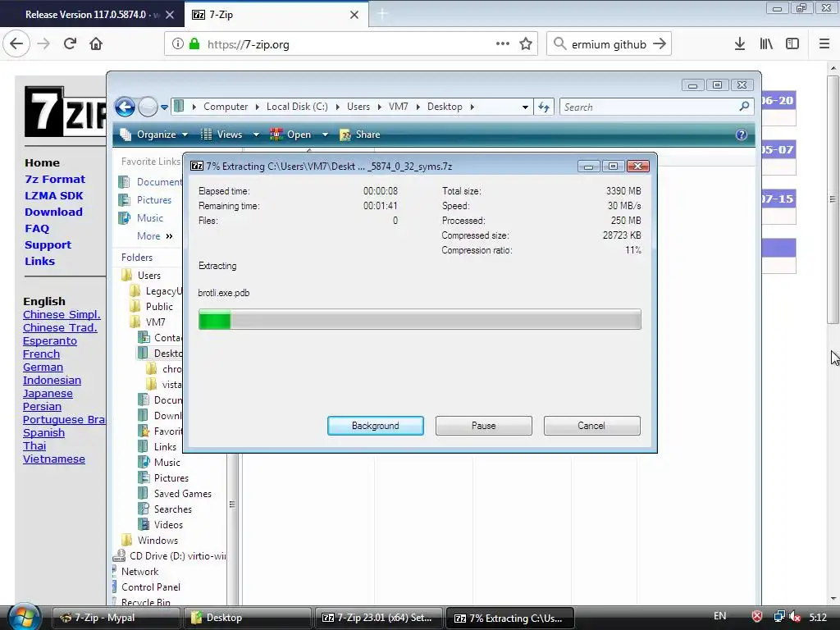Switch to Desktop taskbar item
840x630 pixels.
[248, 618]
